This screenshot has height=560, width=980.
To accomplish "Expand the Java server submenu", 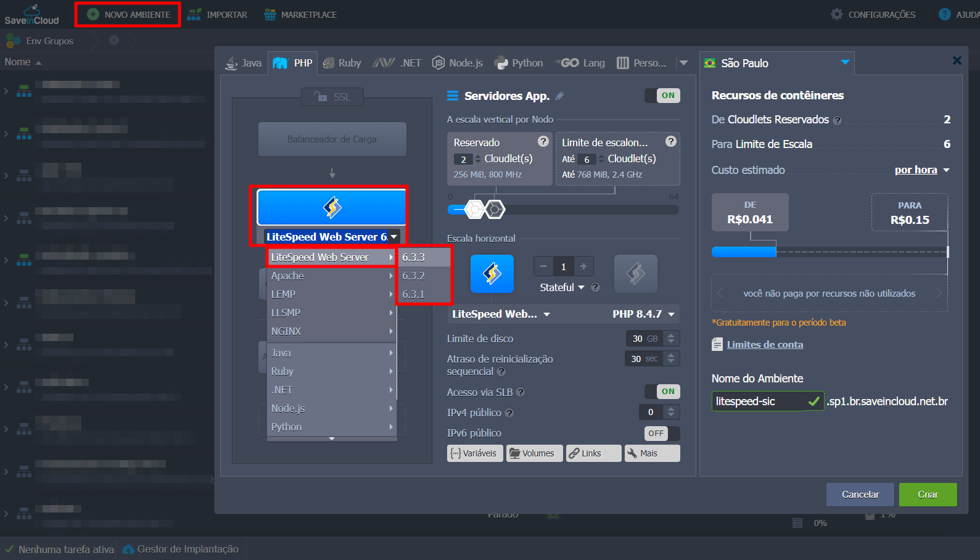I will tap(332, 353).
